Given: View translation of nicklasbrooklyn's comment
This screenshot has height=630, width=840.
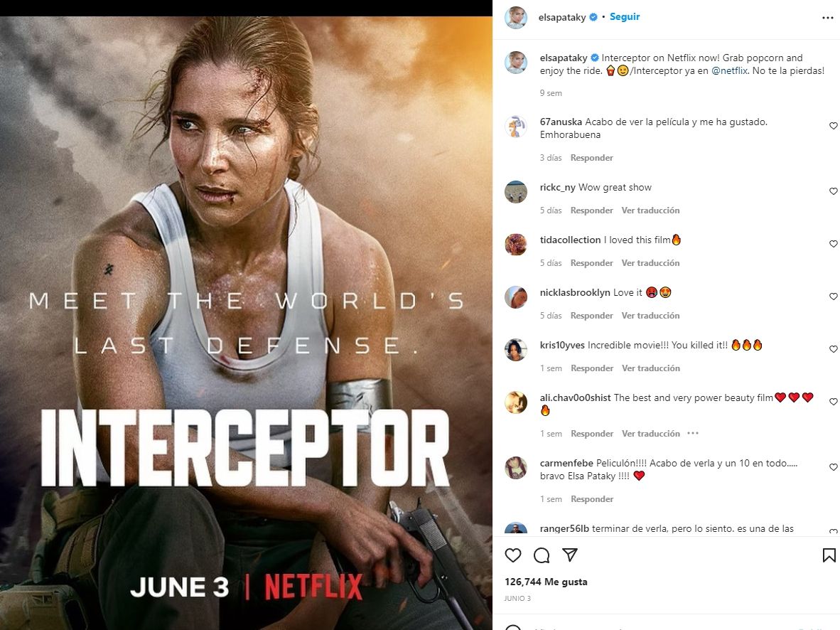Looking at the screenshot, I should click(x=650, y=315).
